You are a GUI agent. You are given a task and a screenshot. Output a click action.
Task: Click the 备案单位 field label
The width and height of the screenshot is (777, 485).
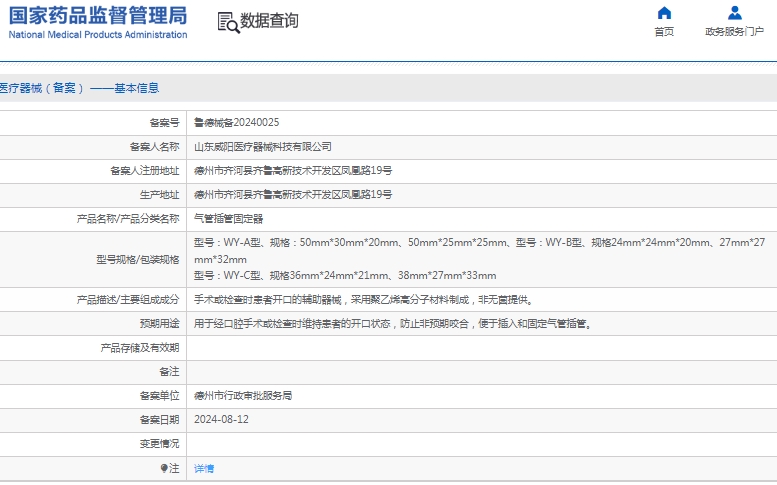160,395
